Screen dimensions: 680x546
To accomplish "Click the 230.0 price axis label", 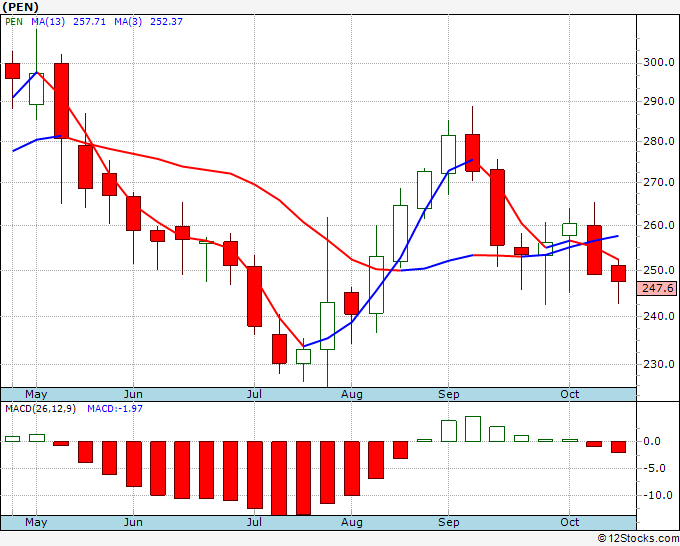I will tap(659, 364).
